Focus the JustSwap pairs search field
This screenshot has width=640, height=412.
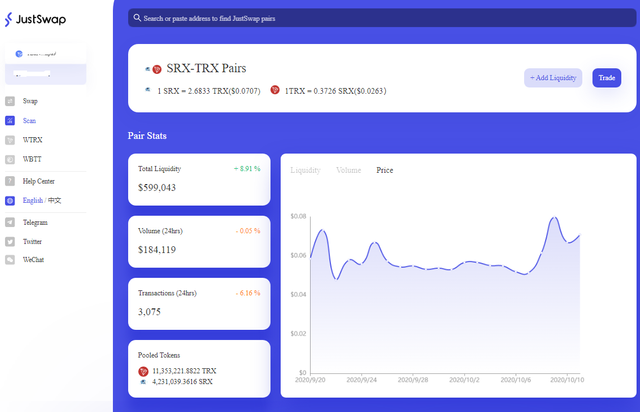coord(382,18)
